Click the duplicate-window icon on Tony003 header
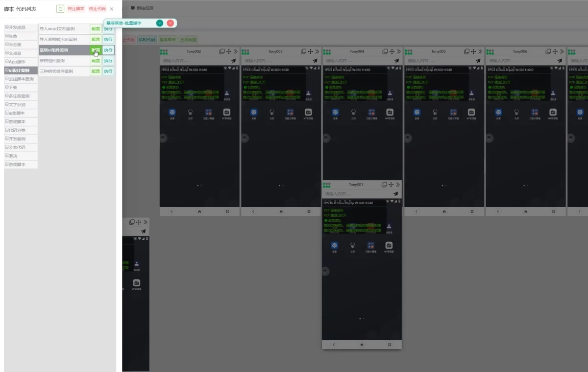Image resolution: width=588 pixels, height=372 pixels. [x=302, y=51]
